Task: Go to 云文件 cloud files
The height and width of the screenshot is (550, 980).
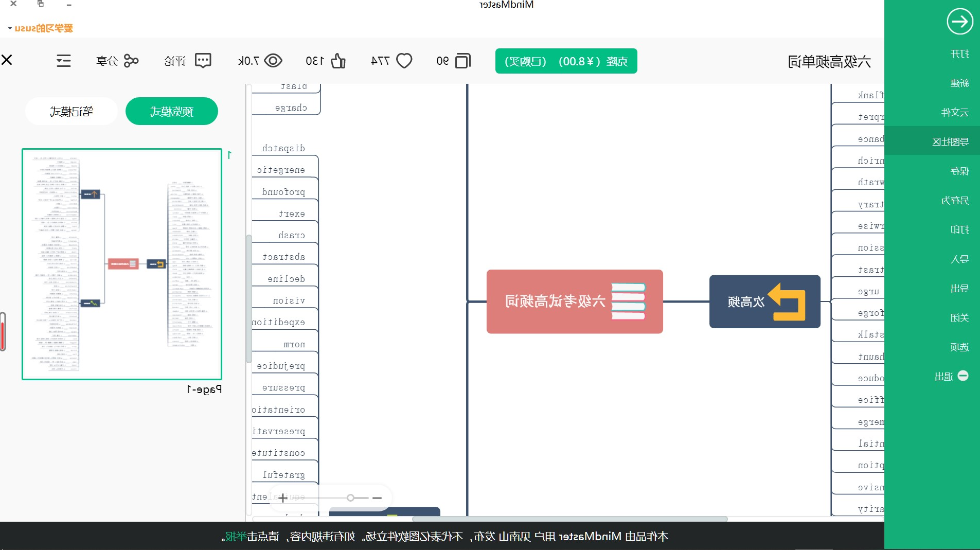Action: point(955,112)
